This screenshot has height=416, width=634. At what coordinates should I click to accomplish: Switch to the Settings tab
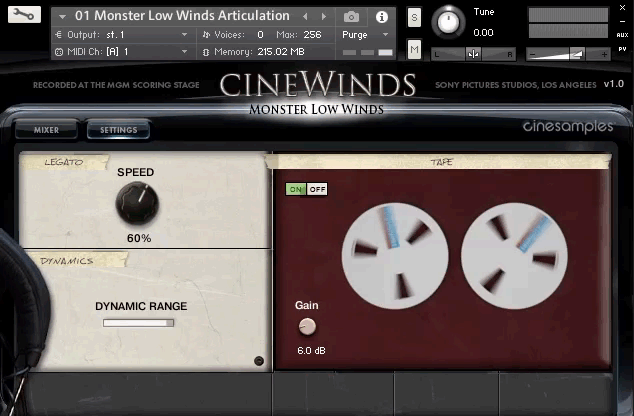pos(118,130)
